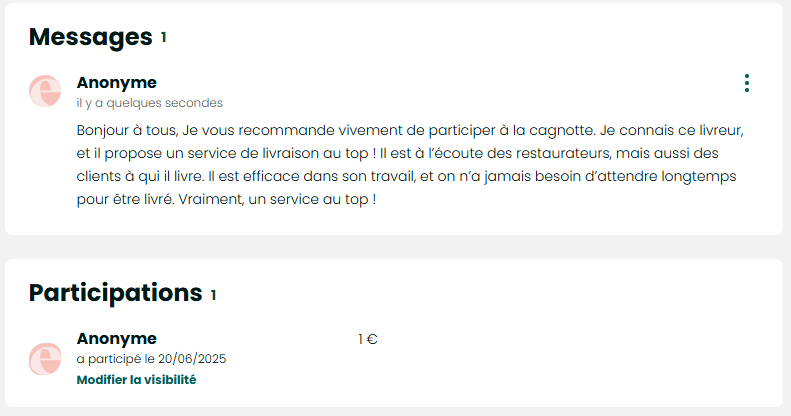
Task: Open the three-dot options menu on the message
Action: tap(747, 84)
